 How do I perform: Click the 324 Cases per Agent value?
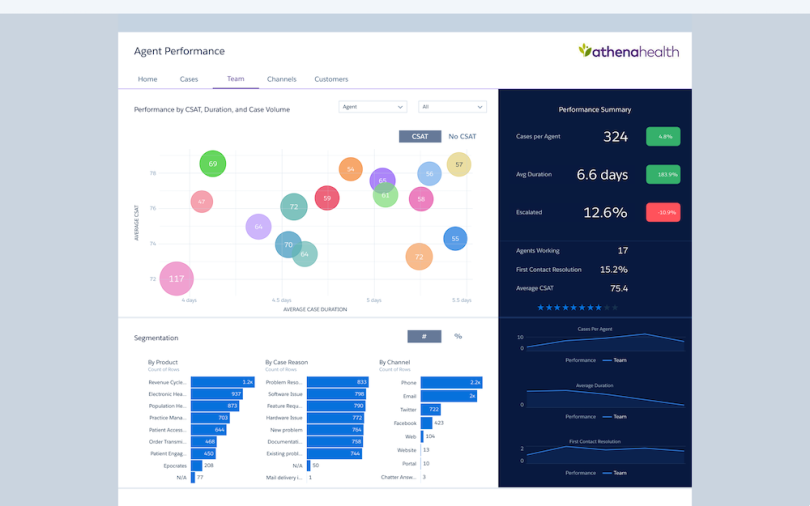(616, 137)
